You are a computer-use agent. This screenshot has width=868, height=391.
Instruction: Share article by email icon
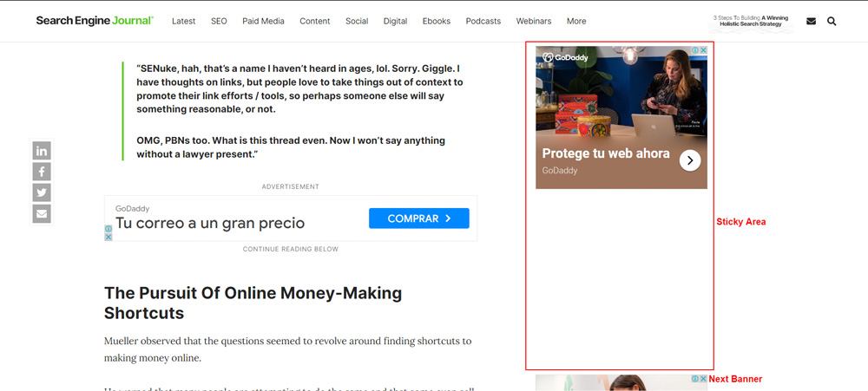click(42, 213)
